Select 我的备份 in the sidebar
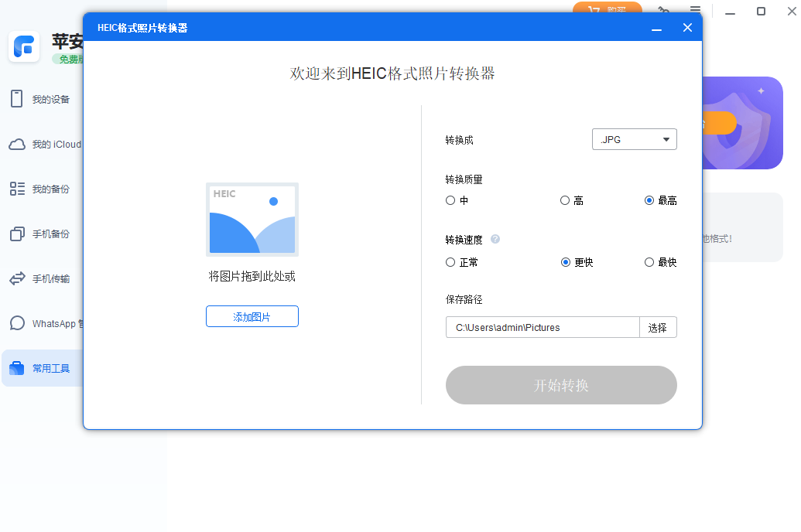 (43, 188)
